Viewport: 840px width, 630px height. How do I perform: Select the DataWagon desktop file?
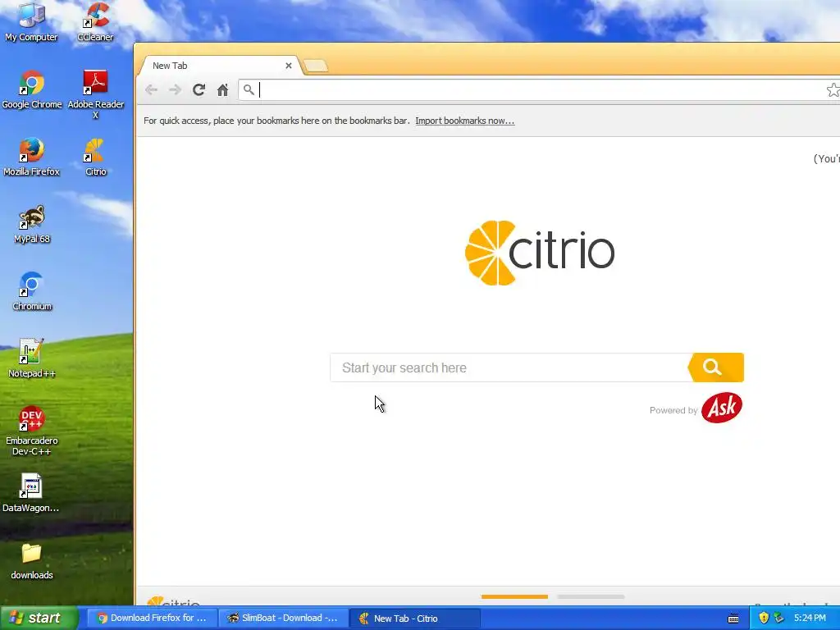pyautogui.click(x=32, y=493)
